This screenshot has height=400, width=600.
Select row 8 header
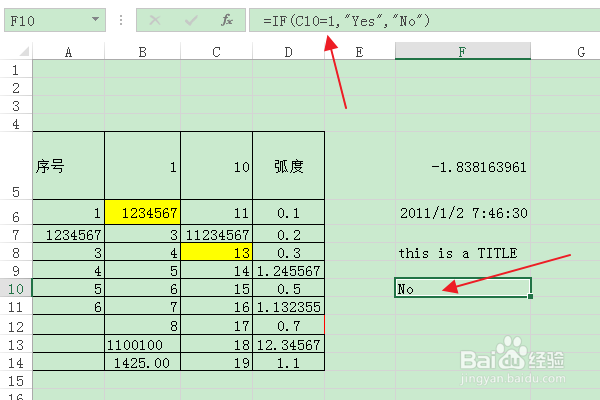click(x=16, y=252)
